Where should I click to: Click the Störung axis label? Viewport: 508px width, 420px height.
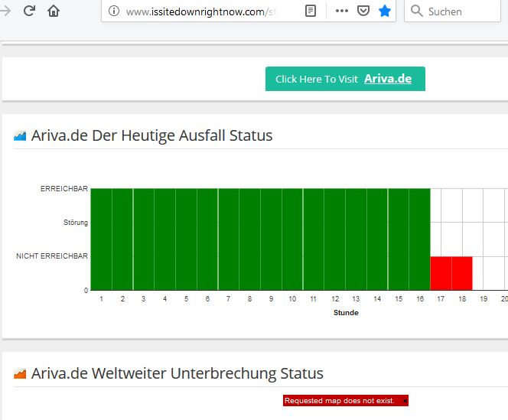pos(76,223)
